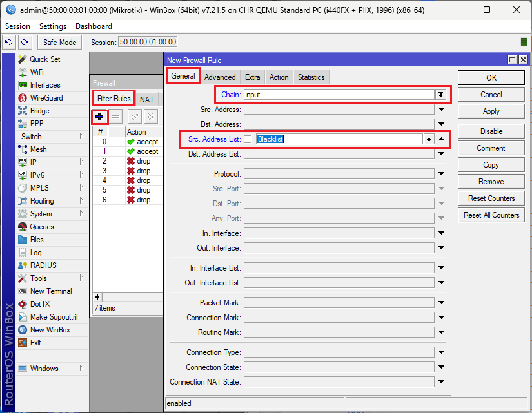Launch New Terminal

51,291
